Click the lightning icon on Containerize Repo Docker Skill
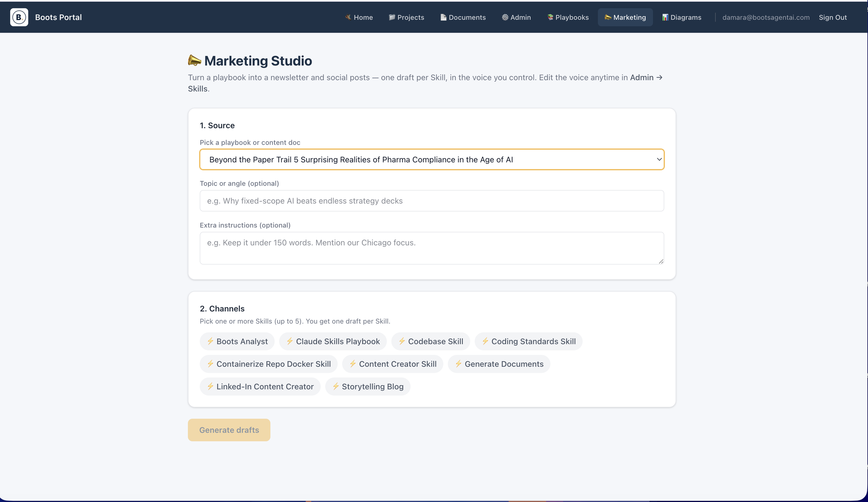The image size is (868, 502). pos(210,364)
